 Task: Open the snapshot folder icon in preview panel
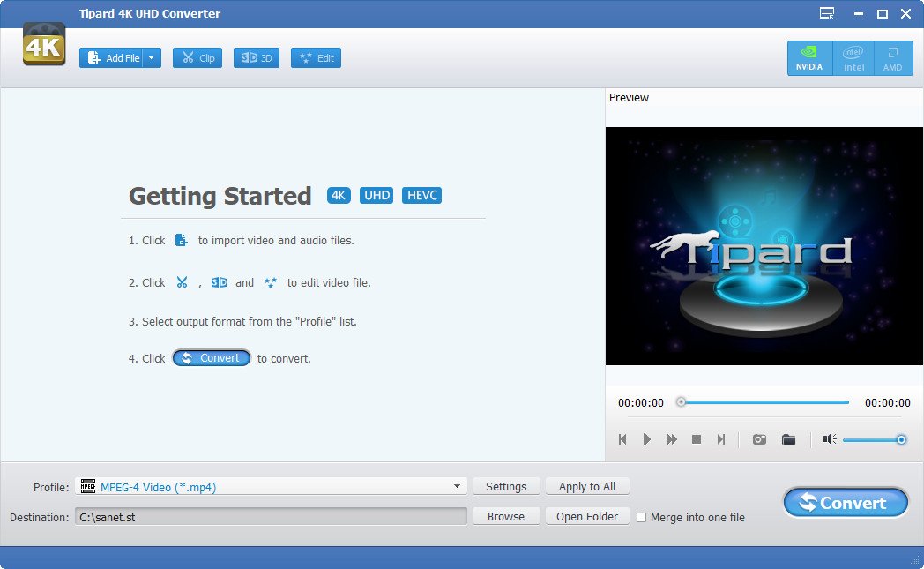coord(789,438)
